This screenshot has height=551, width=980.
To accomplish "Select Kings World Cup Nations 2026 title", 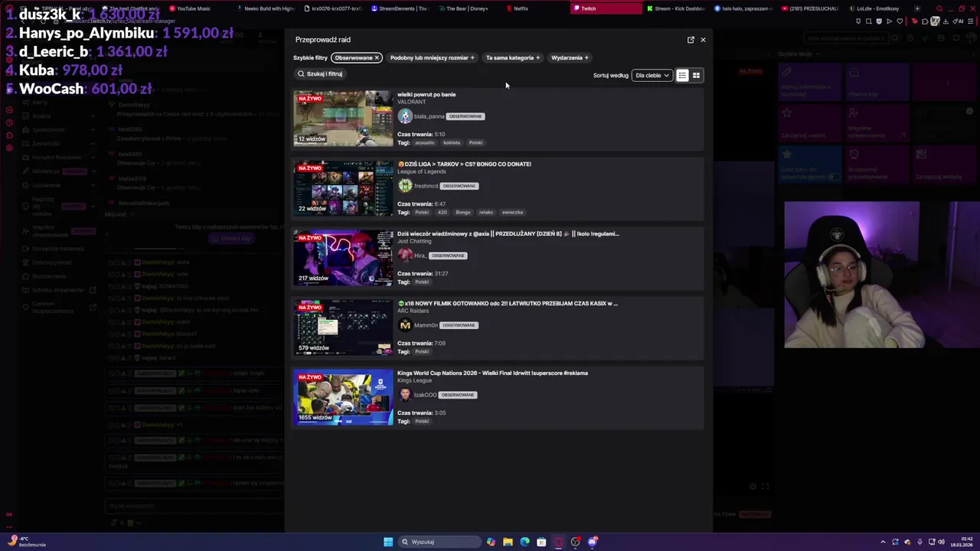I will [492, 373].
